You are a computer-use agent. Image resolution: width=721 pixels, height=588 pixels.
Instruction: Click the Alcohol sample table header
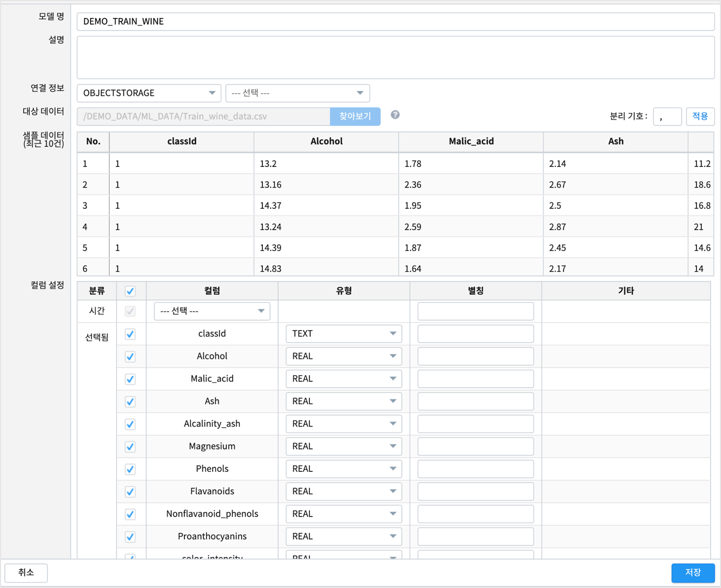click(326, 141)
